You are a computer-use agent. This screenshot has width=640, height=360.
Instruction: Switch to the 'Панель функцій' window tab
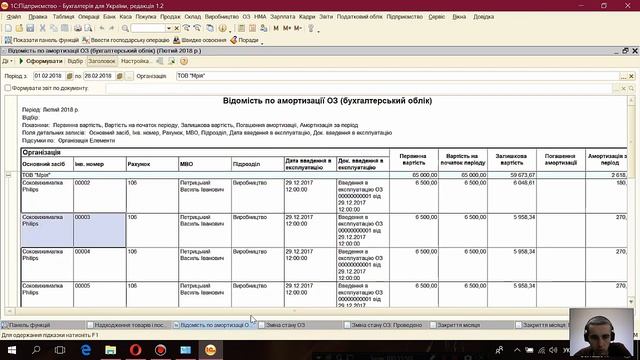point(42,325)
